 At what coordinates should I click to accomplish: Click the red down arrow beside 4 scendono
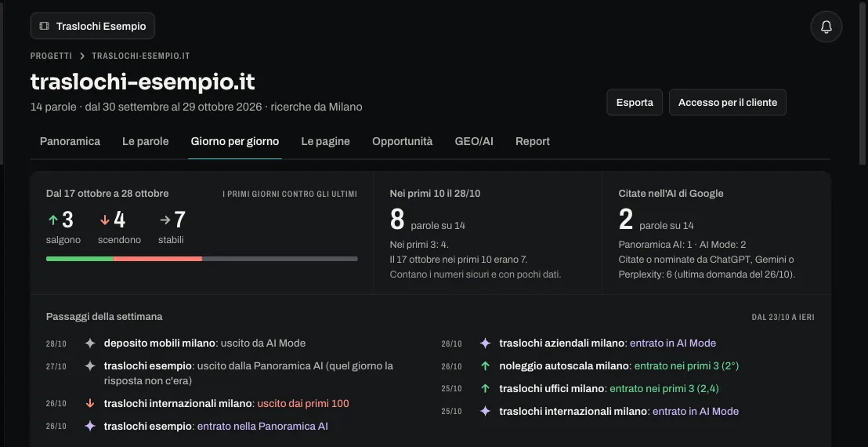[105, 220]
